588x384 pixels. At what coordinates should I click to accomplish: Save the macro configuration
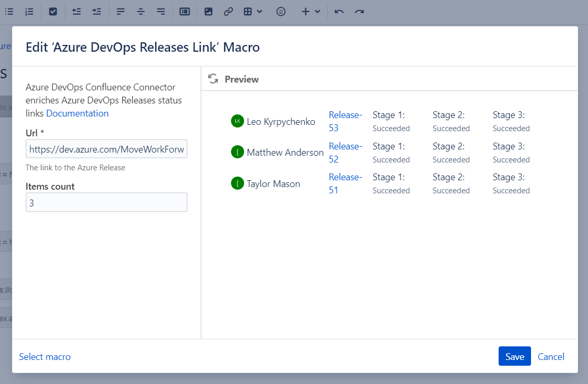[x=514, y=356]
